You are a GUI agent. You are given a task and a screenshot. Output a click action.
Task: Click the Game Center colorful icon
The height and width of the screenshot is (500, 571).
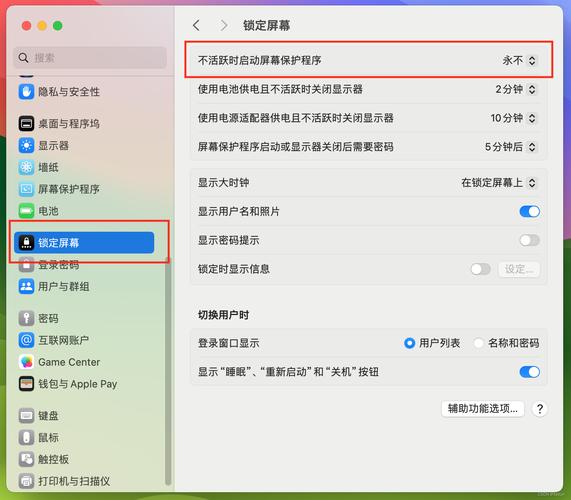tap(26, 362)
